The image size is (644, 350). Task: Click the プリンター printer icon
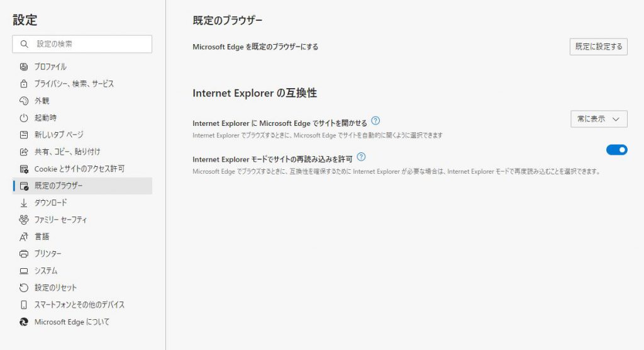[x=24, y=254]
